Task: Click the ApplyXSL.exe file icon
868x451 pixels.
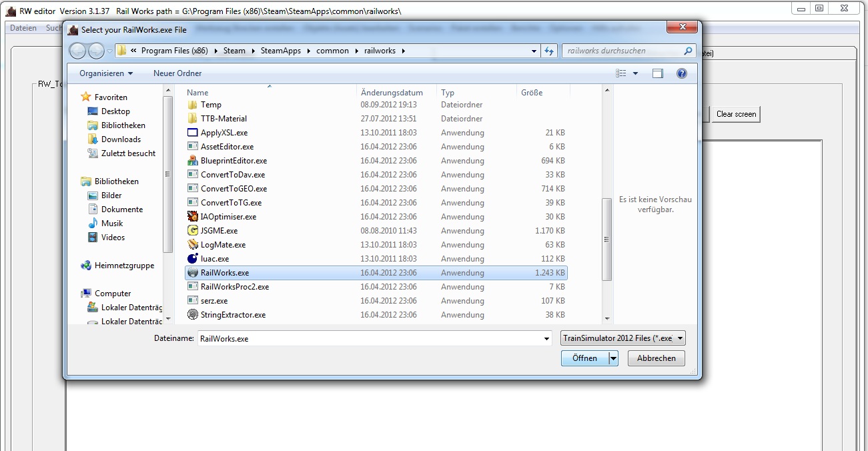Action: point(193,133)
